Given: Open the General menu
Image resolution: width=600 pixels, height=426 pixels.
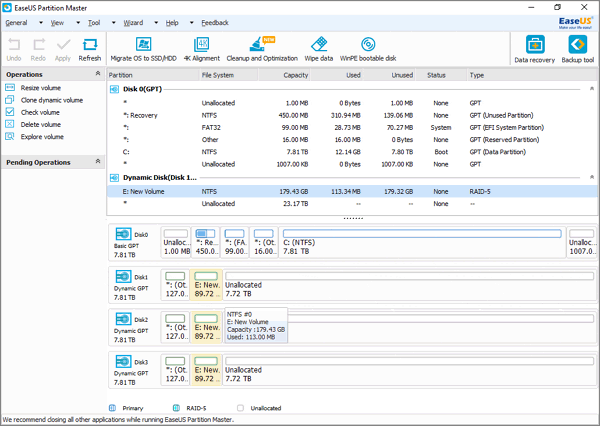Looking at the screenshot, I should point(16,23).
